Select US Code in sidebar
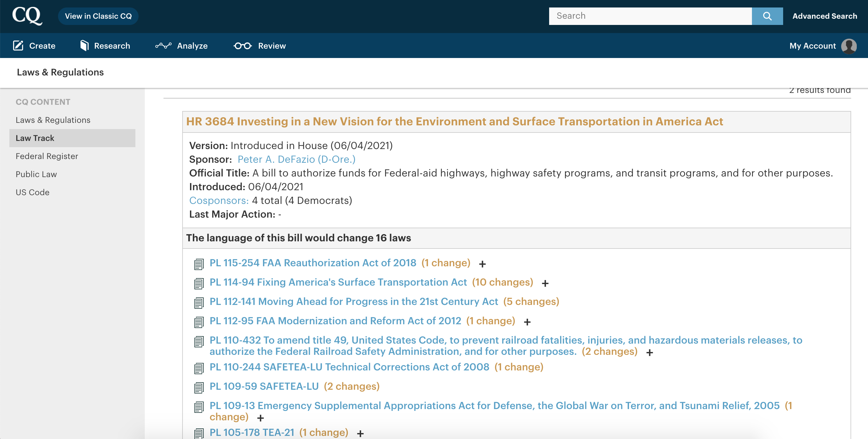 click(x=32, y=192)
